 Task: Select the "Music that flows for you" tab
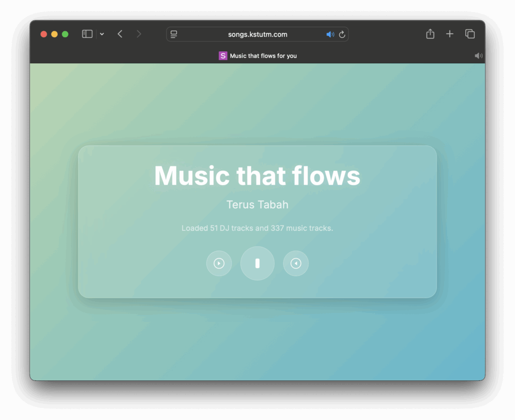(x=257, y=56)
